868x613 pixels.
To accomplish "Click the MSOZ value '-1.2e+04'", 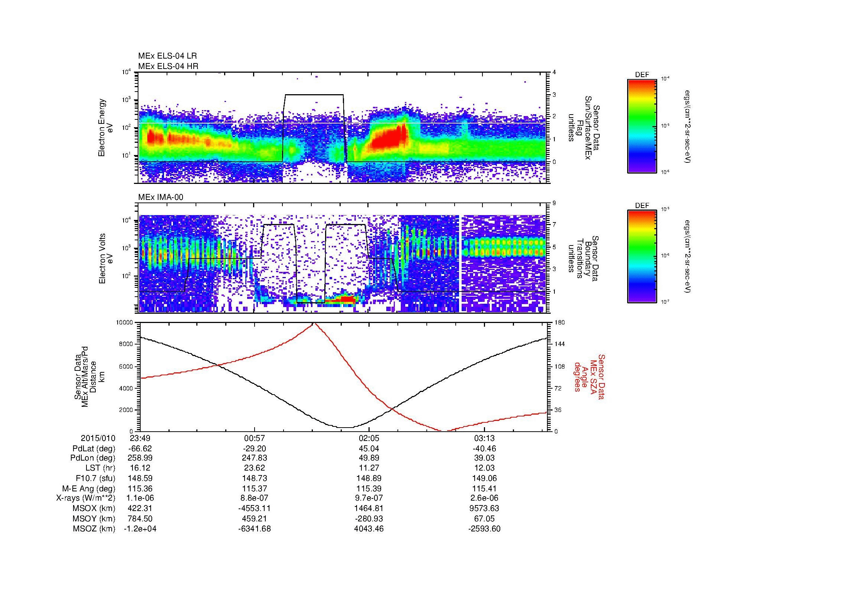I will 140,529.
